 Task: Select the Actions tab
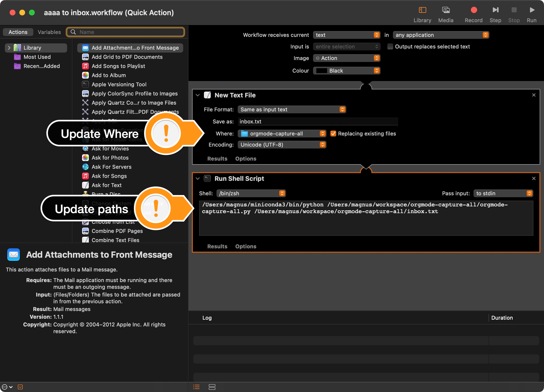pyautogui.click(x=18, y=32)
